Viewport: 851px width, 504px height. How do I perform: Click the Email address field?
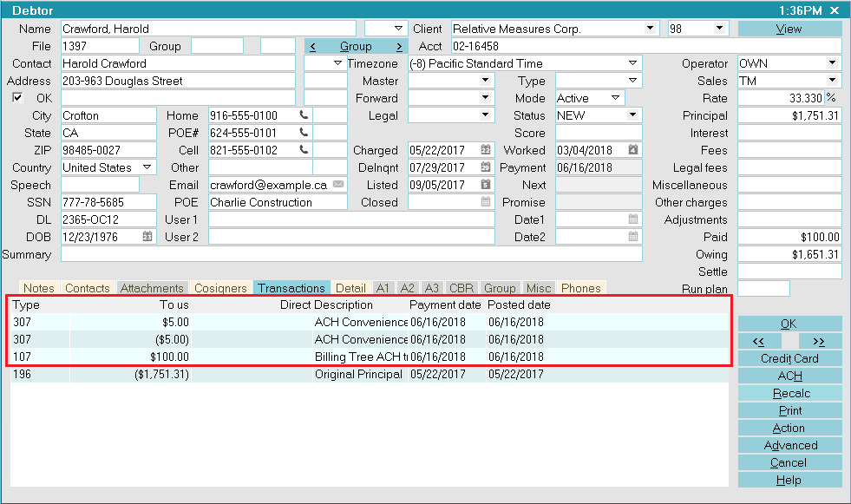(278, 185)
